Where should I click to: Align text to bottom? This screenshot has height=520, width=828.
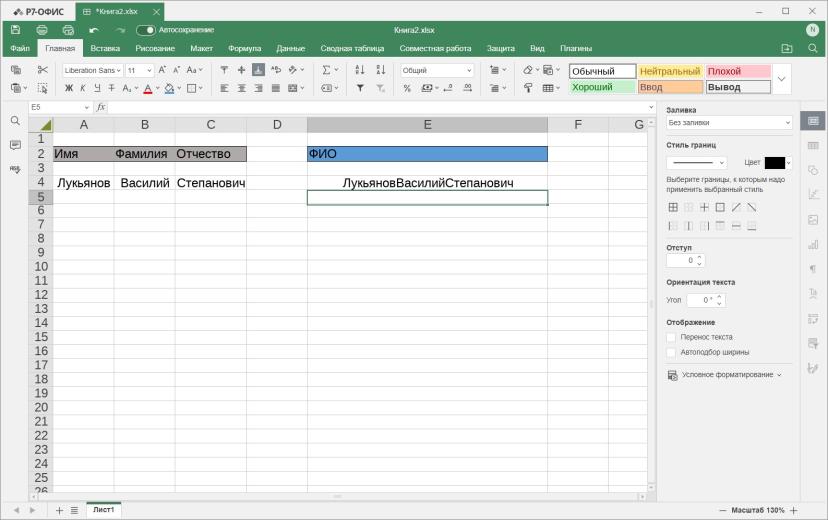pos(258,70)
